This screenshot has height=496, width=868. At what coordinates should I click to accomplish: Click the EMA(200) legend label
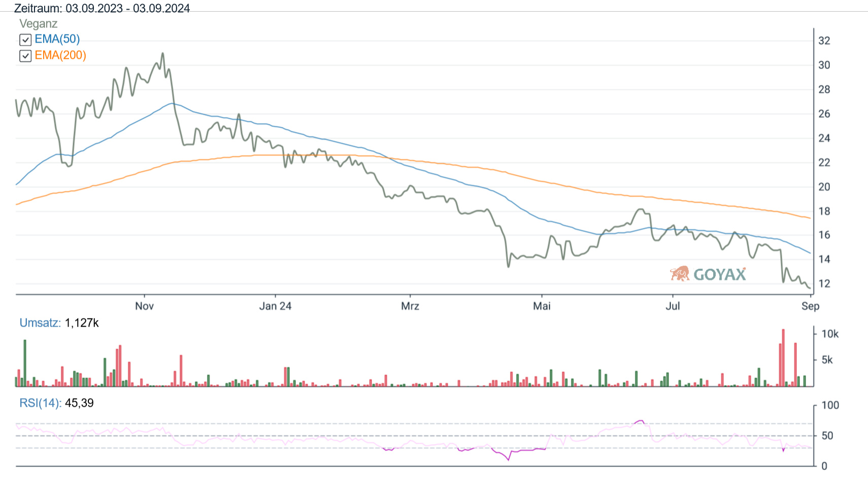pos(60,55)
